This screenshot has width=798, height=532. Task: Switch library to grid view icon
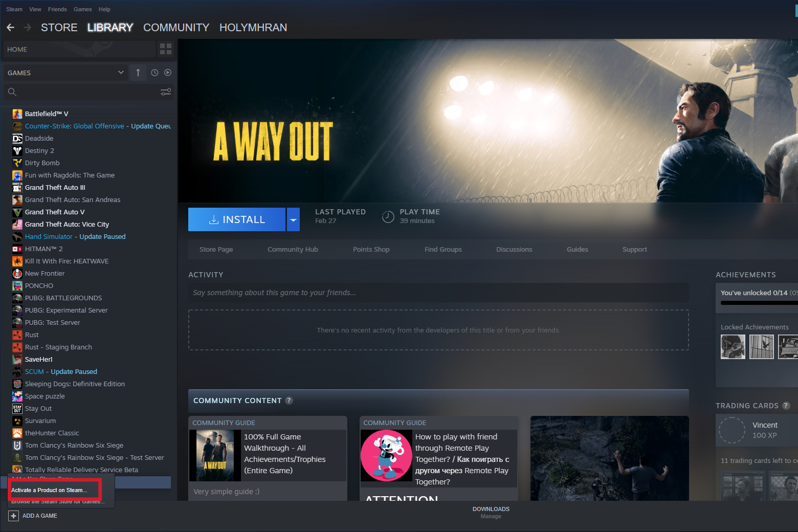tap(166, 49)
